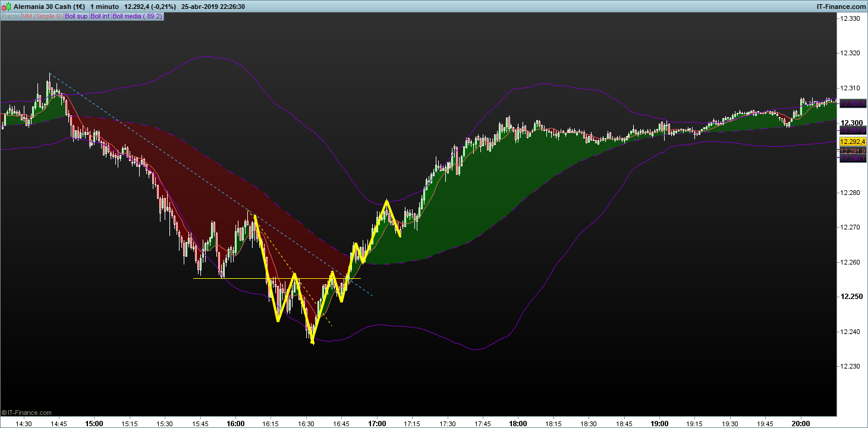
Task: Click the © IT-Finance.com watermark at bottom left
Action: tap(27, 413)
